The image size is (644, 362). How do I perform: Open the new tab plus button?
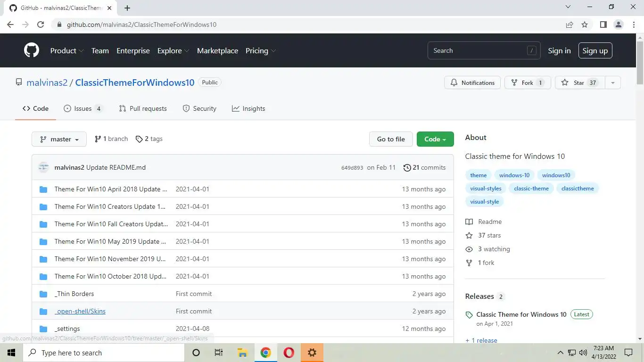[x=127, y=8]
